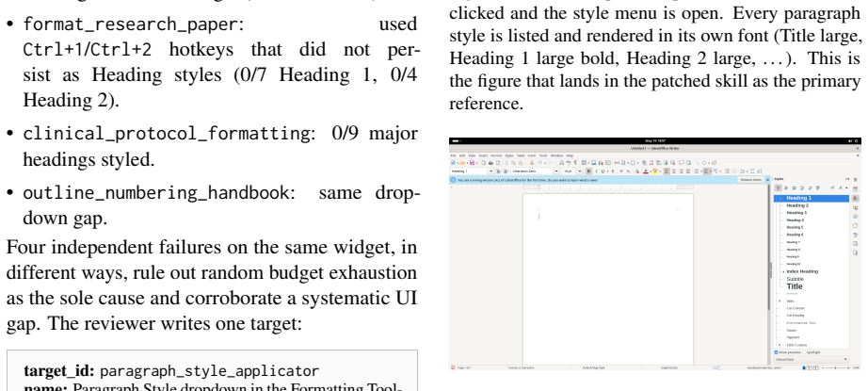Toggle the Formatting Marks pilcrow icon
868x391 pixels.
point(575,163)
